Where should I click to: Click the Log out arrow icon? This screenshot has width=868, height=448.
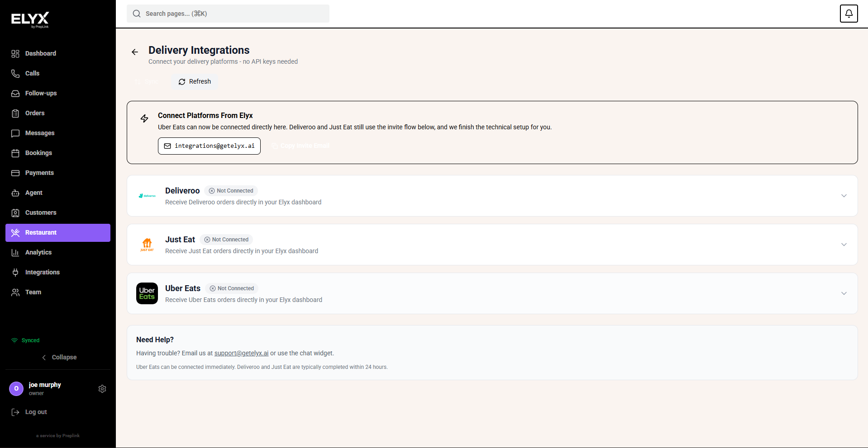click(15, 412)
